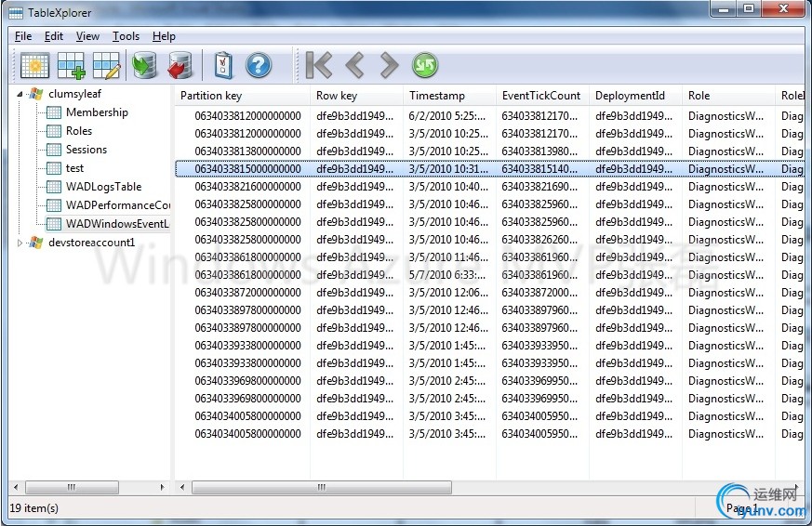812x526 pixels.
Task: Click EventTickCount 634033813980 cell
Action: point(539,151)
